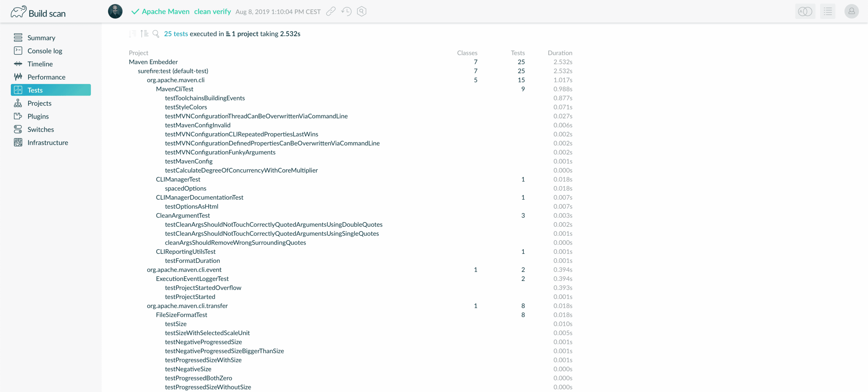Open the compare builds icon
This screenshot has width=868, height=392.
coord(805,12)
